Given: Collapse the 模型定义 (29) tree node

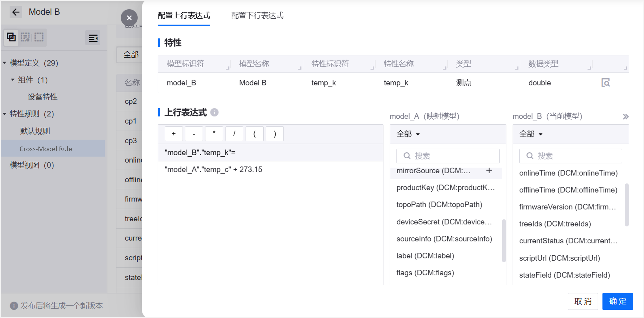Looking at the screenshot, I should (x=4, y=63).
